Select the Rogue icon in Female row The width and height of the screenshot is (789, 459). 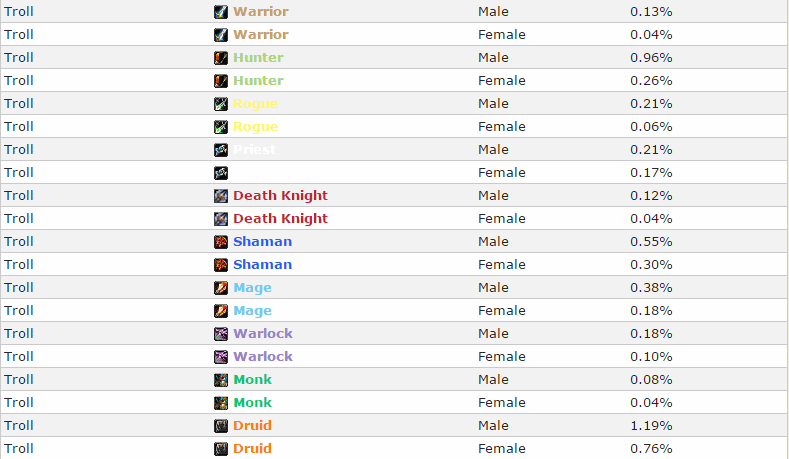(x=220, y=127)
